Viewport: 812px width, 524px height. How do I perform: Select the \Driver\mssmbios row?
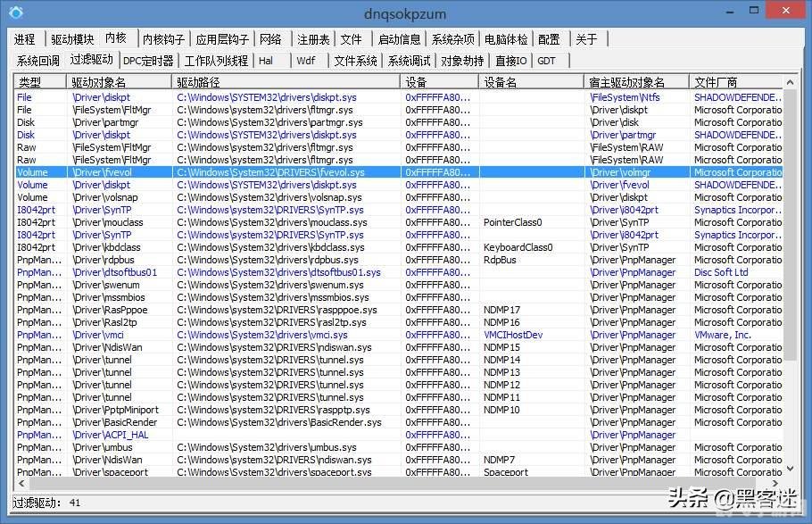click(x=399, y=297)
